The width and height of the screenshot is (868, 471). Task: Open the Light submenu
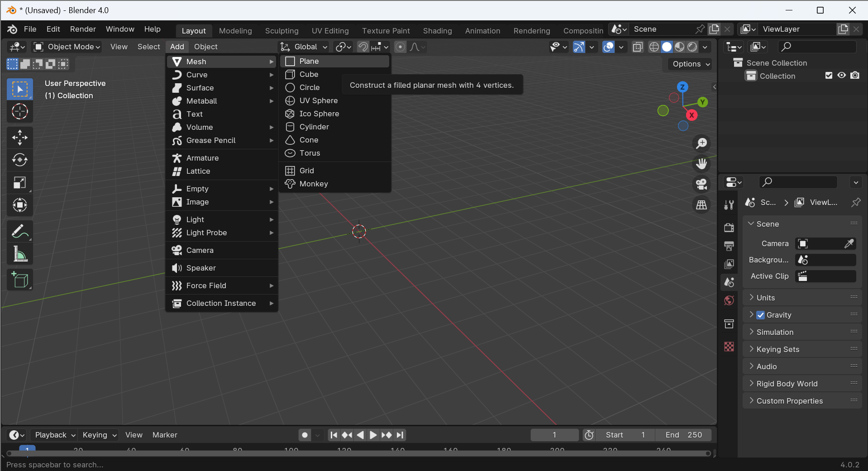coord(222,219)
